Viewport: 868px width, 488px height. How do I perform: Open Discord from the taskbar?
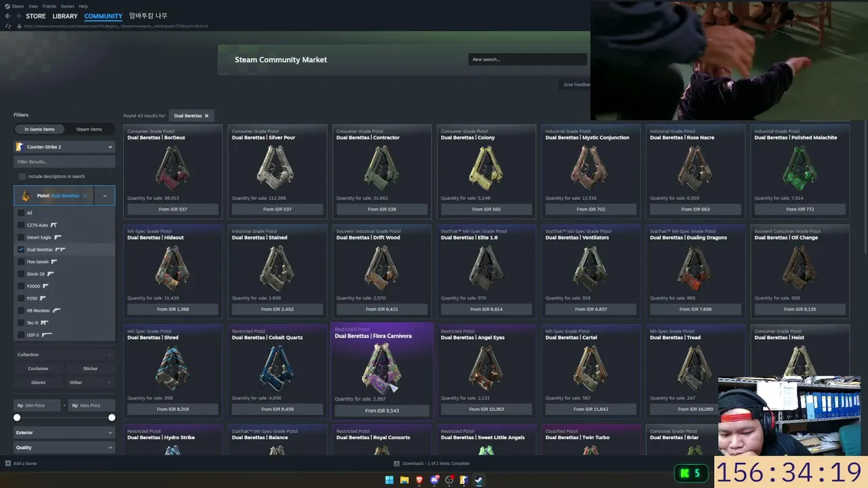coord(434,480)
